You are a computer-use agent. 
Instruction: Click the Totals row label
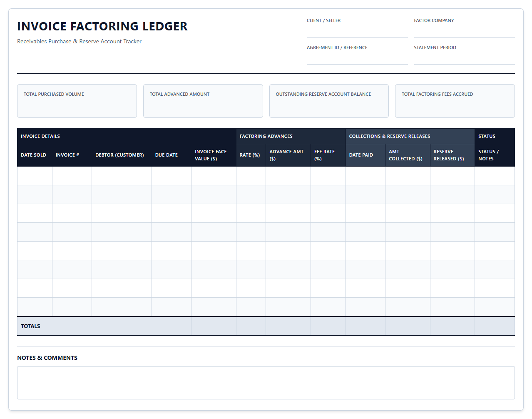click(x=30, y=326)
